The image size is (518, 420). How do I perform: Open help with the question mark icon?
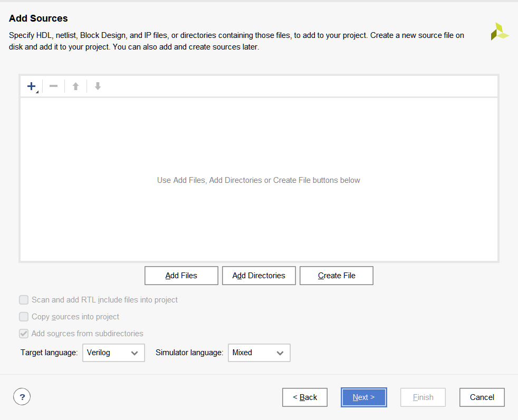(x=22, y=397)
